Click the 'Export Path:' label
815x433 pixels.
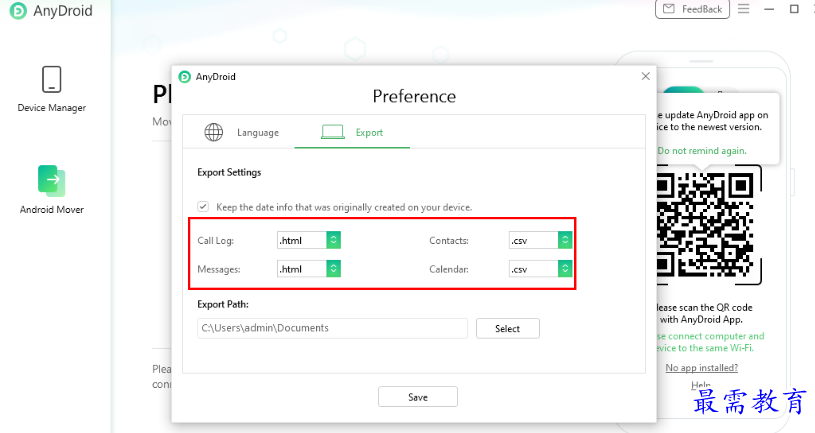[223, 305]
